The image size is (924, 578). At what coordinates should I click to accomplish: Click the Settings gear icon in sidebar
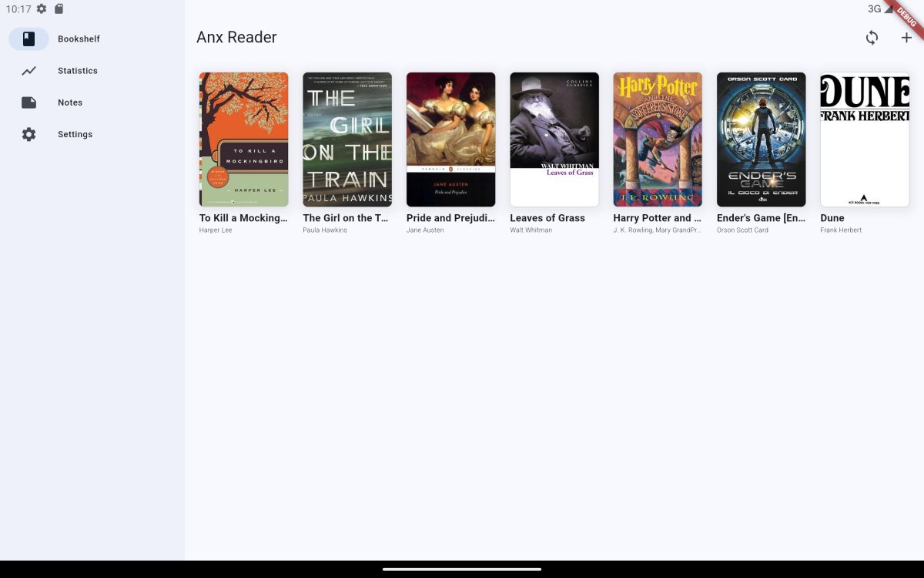pyautogui.click(x=28, y=134)
